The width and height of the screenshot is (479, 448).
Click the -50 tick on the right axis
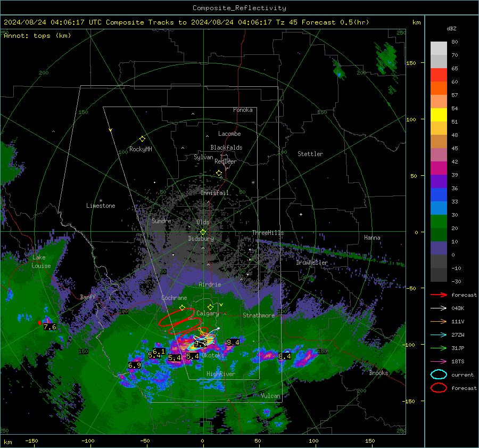coord(411,288)
